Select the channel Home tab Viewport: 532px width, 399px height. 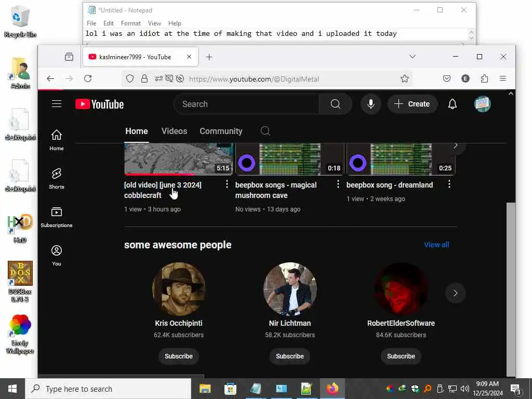137,131
